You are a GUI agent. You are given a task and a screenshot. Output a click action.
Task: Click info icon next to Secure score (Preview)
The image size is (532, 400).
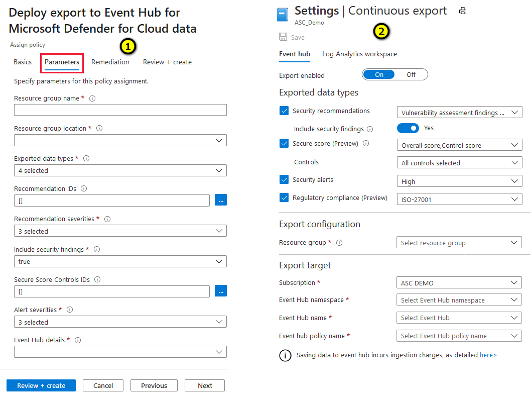tap(366, 144)
